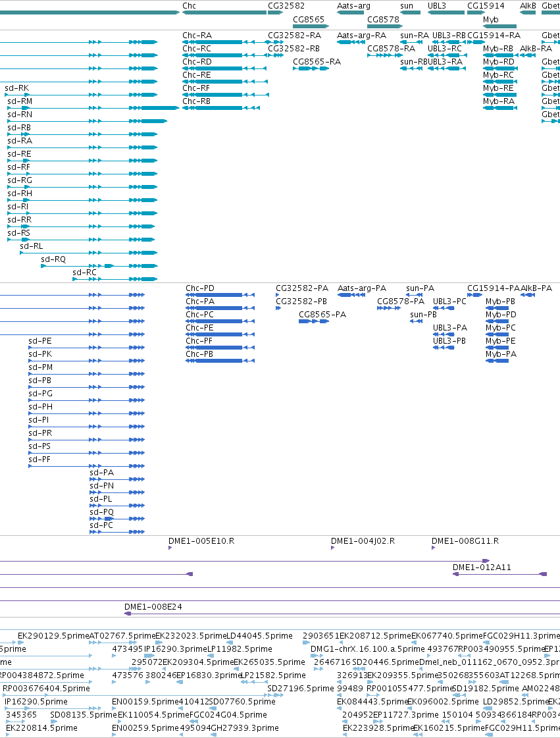Select EST DMG1-chrX.16.100.a.5prime

[368, 649]
